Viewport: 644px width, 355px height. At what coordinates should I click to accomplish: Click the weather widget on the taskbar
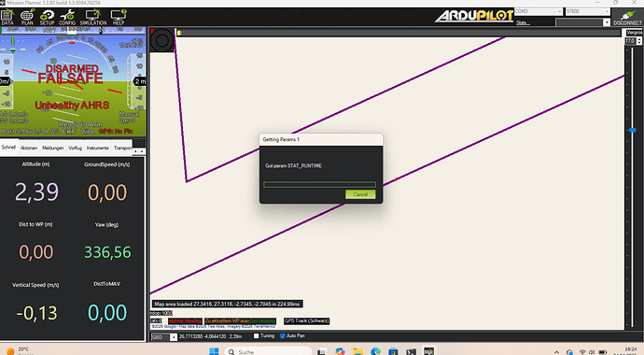coord(20,351)
